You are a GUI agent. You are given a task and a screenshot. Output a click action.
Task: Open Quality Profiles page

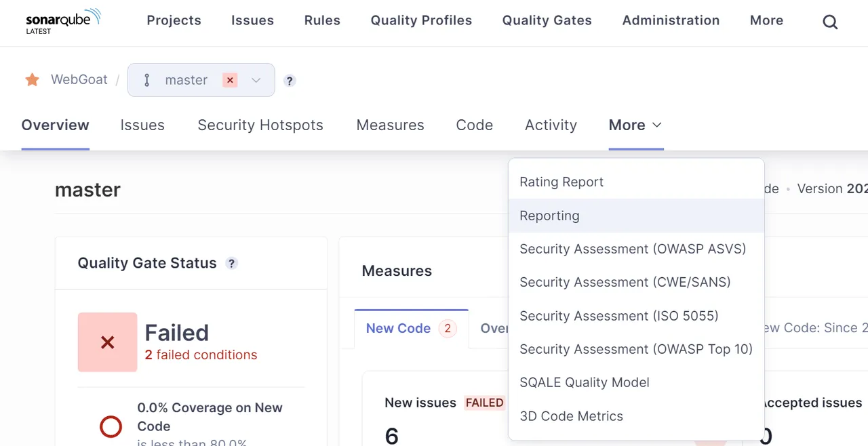pyautogui.click(x=421, y=20)
